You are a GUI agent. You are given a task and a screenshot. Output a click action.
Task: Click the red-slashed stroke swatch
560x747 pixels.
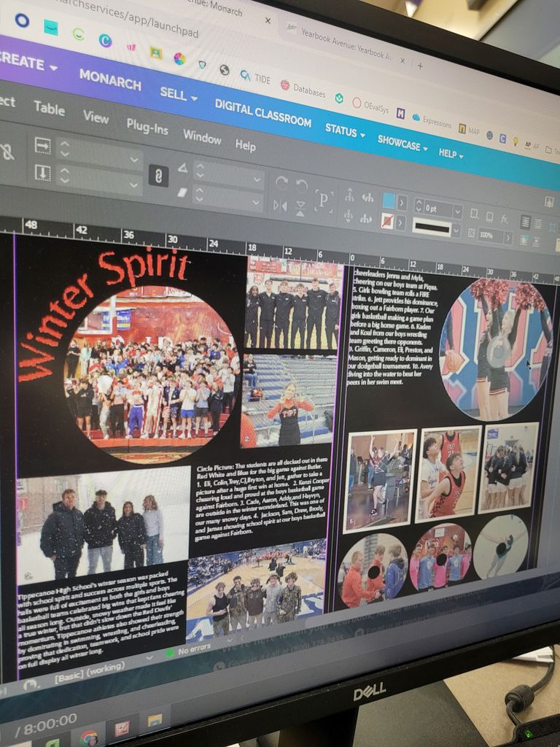(x=388, y=220)
